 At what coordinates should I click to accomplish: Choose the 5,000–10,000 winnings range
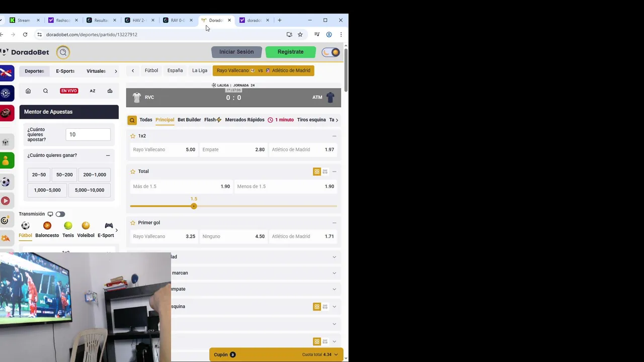click(90, 190)
